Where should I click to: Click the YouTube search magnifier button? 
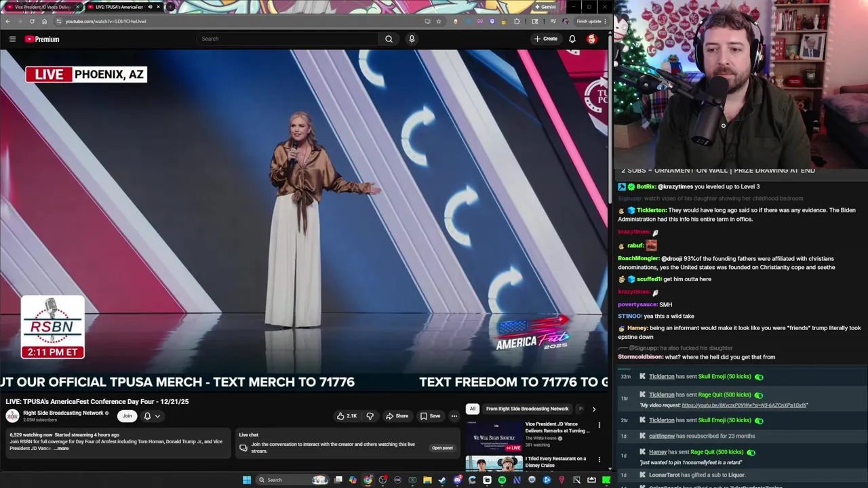pyautogui.click(x=389, y=39)
